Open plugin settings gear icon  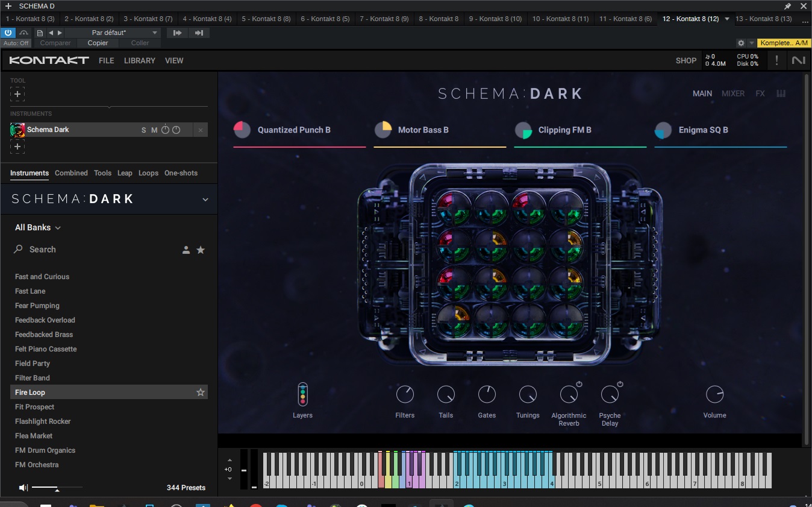click(741, 43)
